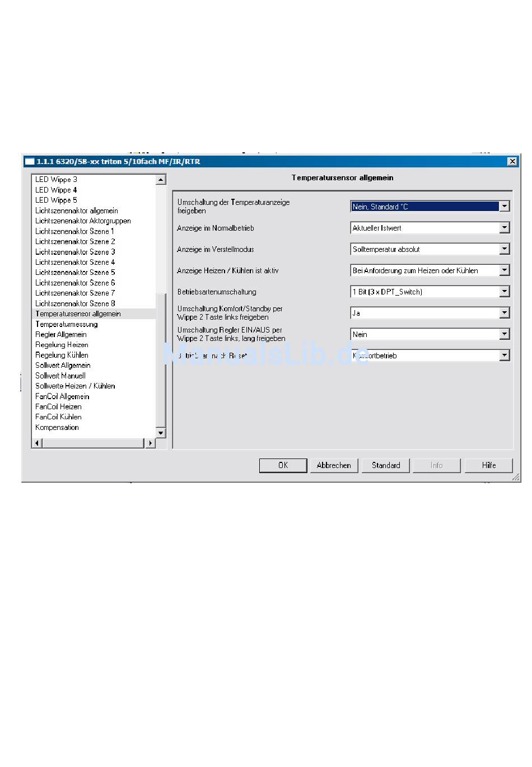Select Regelung Kühlen in the list
Screen dimensions: 532x767
(x=62, y=355)
